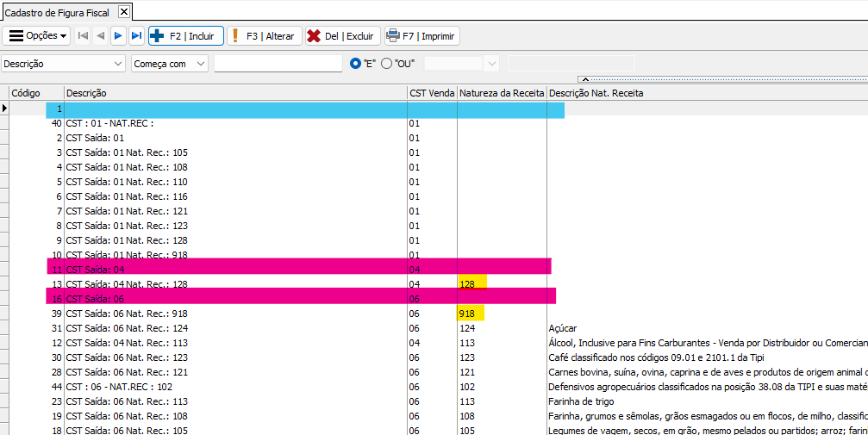Open the Opções dropdown menu
Image resolution: width=868 pixels, height=435 pixels.
(x=38, y=36)
